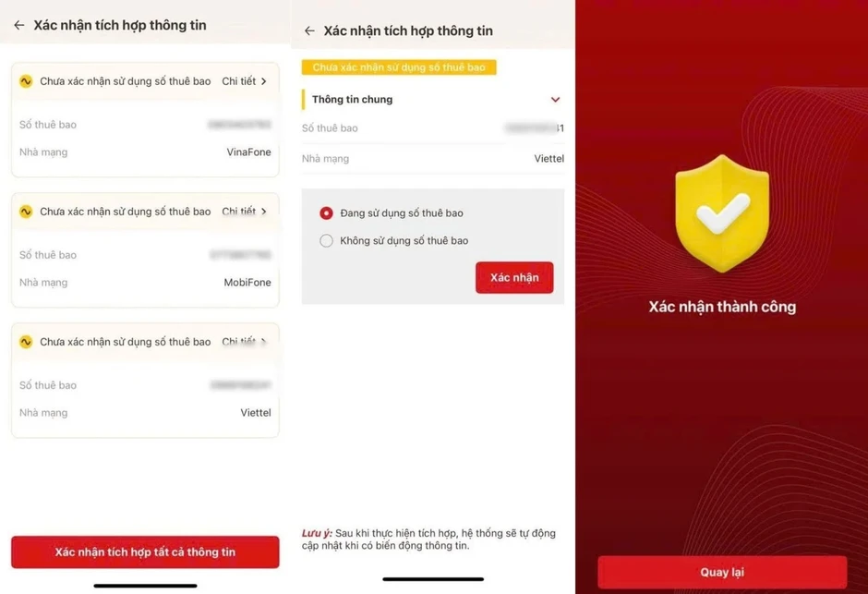Viewport: 868px width, 594px height.
Task: Tap the 'Quay lại' button
Action: (722, 572)
